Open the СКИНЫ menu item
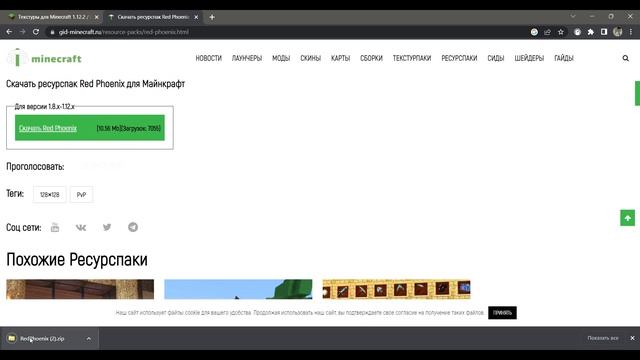This screenshot has width=640, height=360. (x=311, y=58)
